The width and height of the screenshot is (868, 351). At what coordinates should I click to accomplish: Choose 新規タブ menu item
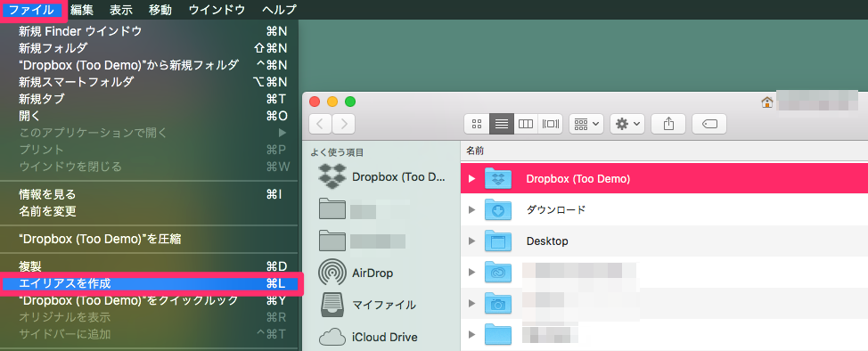(150, 99)
